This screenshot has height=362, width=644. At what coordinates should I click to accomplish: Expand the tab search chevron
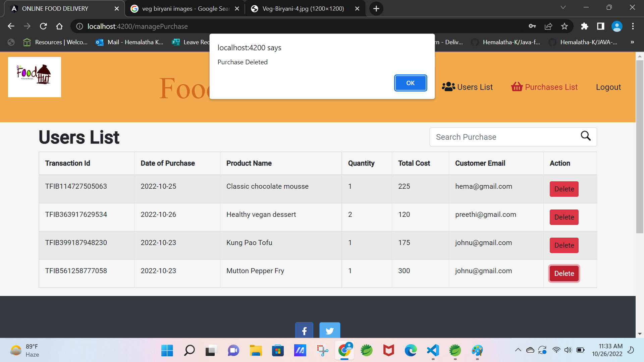click(563, 7)
